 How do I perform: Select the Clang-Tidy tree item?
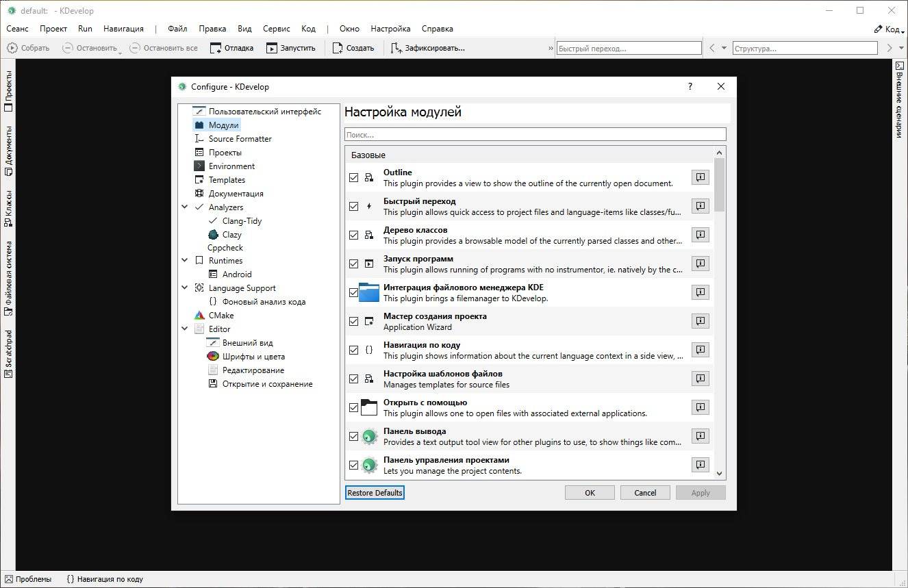[x=235, y=221]
